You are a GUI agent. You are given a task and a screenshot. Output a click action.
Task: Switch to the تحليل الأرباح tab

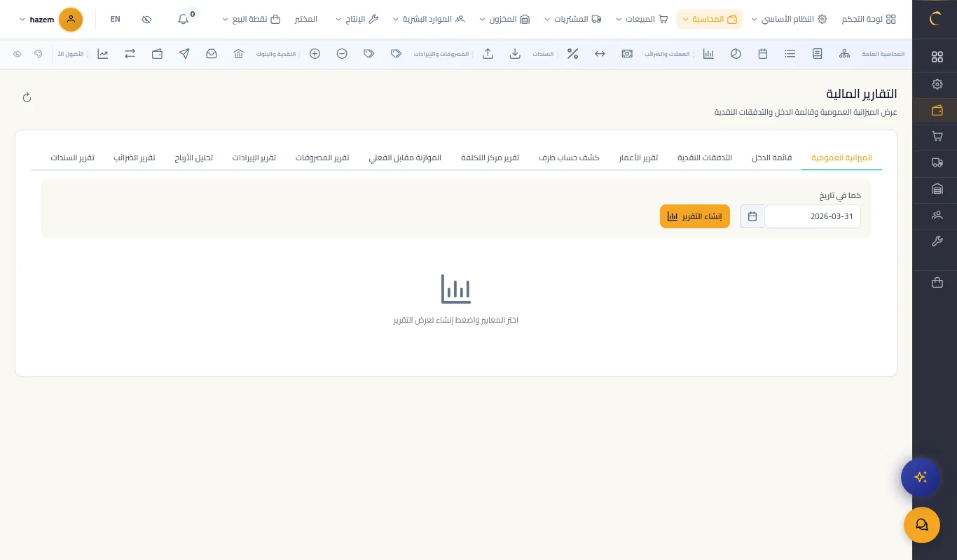(194, 157)
